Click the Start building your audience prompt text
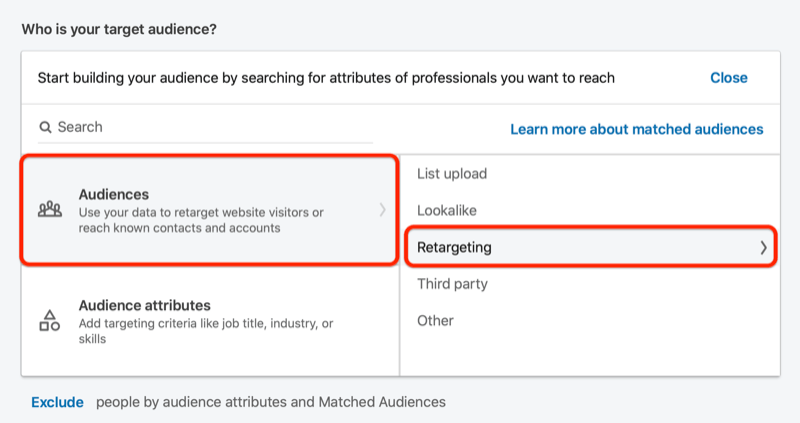 [x=326, y=78]
